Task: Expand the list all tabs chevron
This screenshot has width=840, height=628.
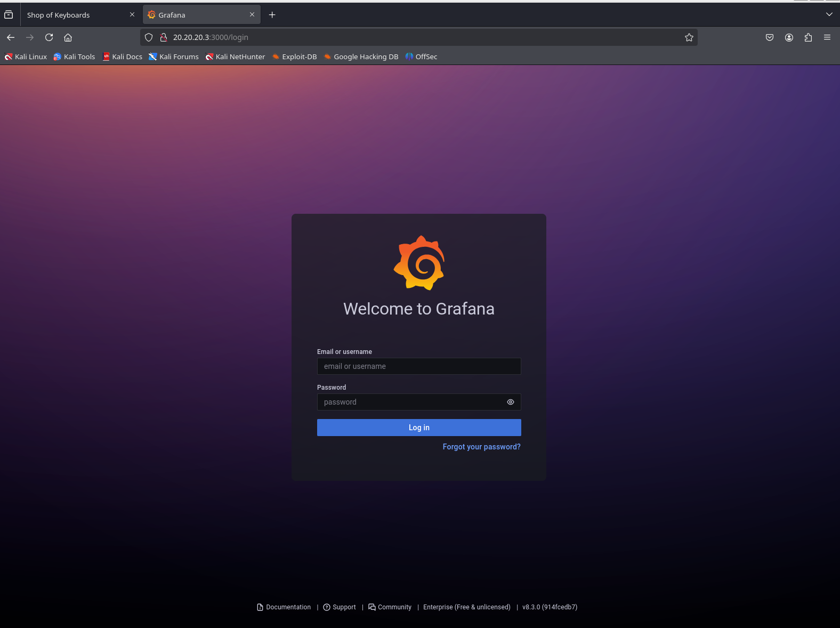Action: coord(829,14)
